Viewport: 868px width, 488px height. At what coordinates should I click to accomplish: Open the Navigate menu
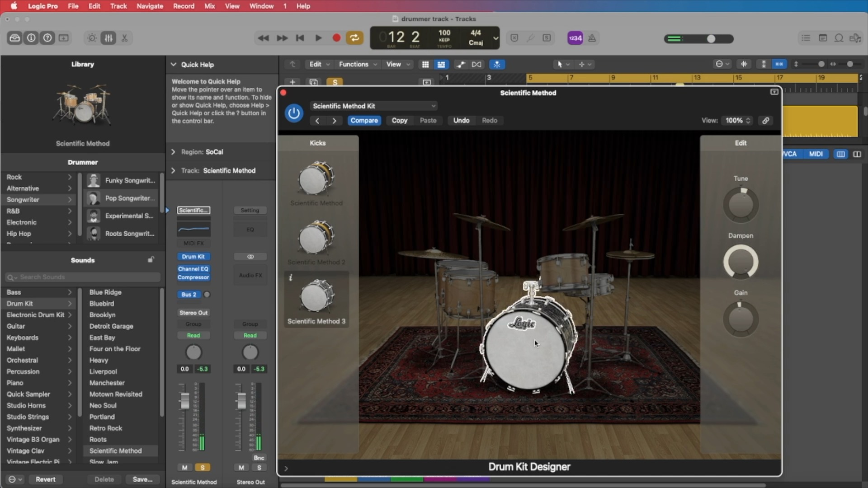(150, 6)
